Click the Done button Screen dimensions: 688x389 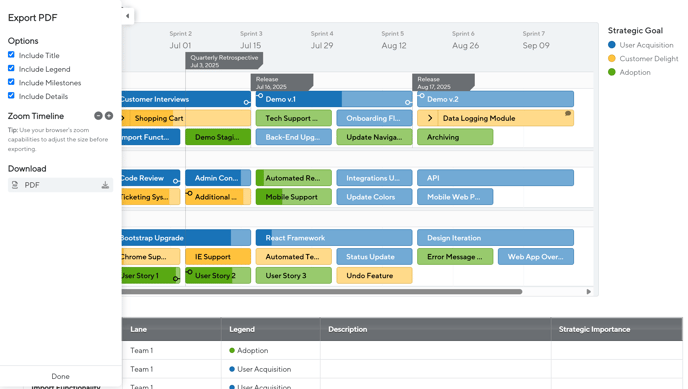click(61, 376)
